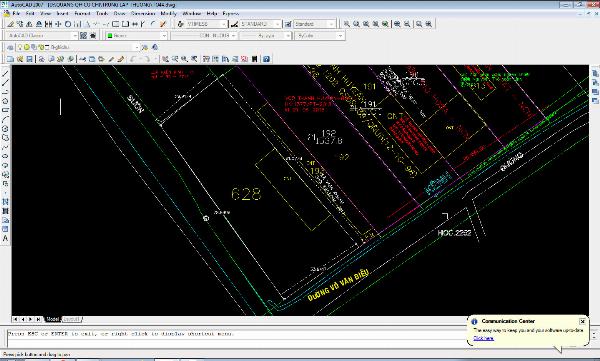Open the Format menu
This screenshot has height=361, width=600.
(82, 13)
